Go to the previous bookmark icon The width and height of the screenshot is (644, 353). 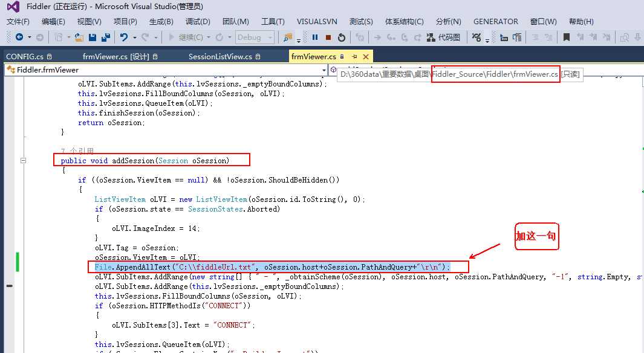pyautogui.click(x=580, y=37)
